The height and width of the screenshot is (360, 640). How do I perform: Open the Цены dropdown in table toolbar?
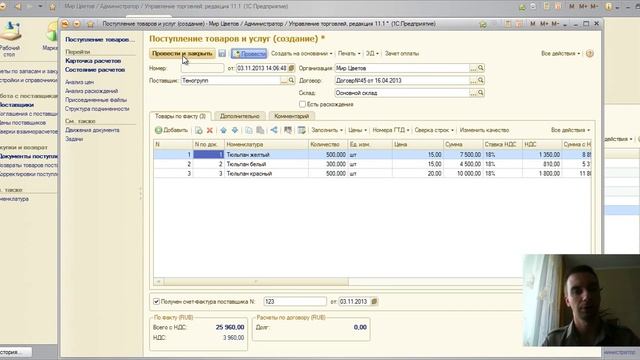(x=358, y=130)
